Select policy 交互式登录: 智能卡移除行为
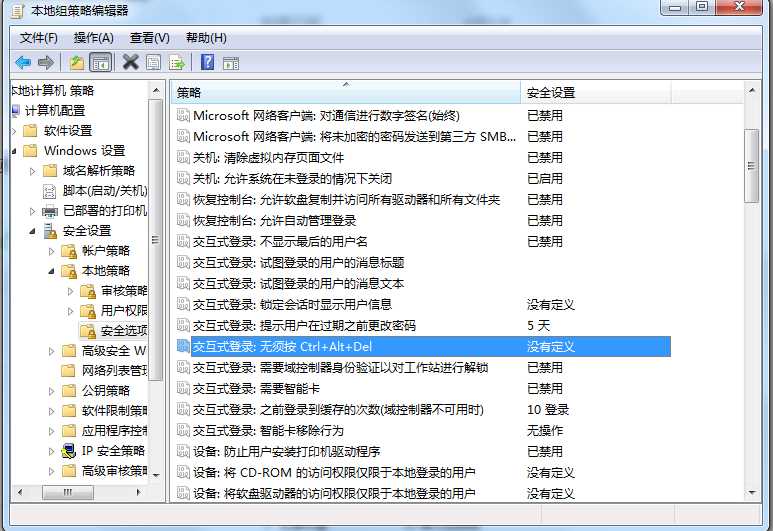 268,430
